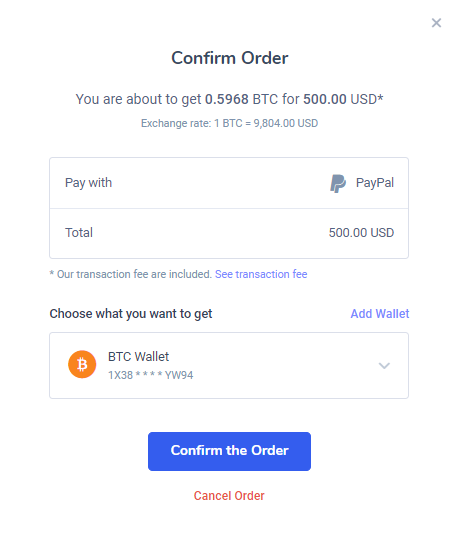Open the BTC Wallet selector
The width and height of the screenshot is (455, 555).
tap(229, 365)
